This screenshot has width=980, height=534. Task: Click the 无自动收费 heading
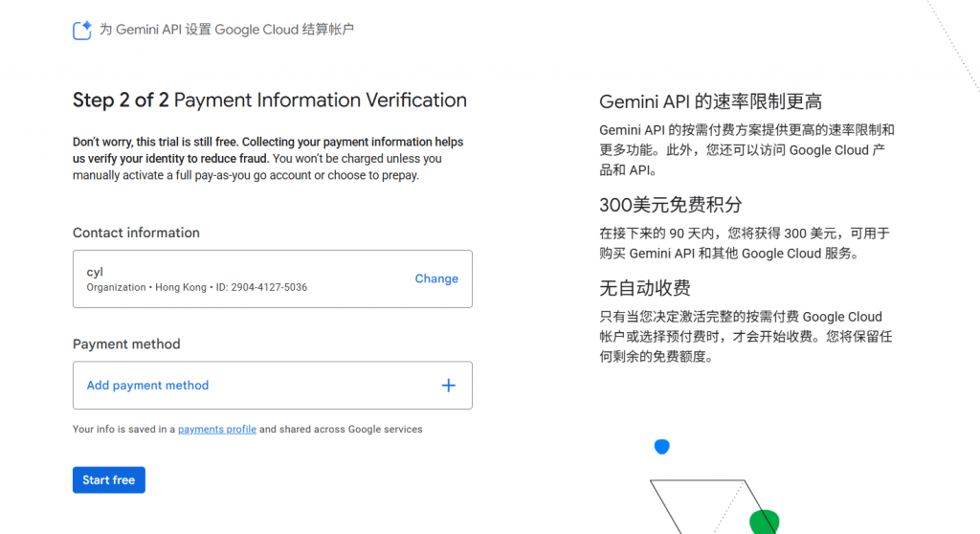[x=644, y=288]
